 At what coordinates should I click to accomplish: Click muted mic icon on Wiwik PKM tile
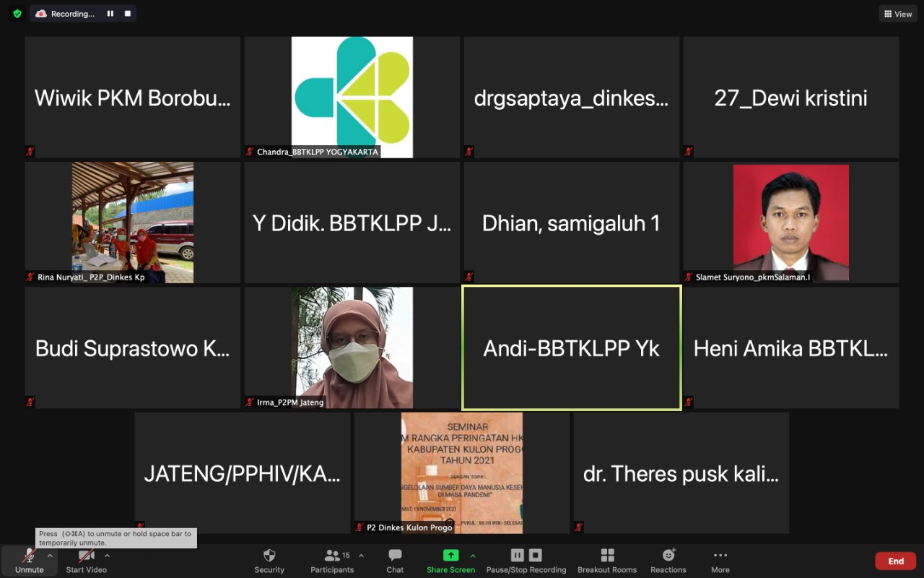(30, 152)
